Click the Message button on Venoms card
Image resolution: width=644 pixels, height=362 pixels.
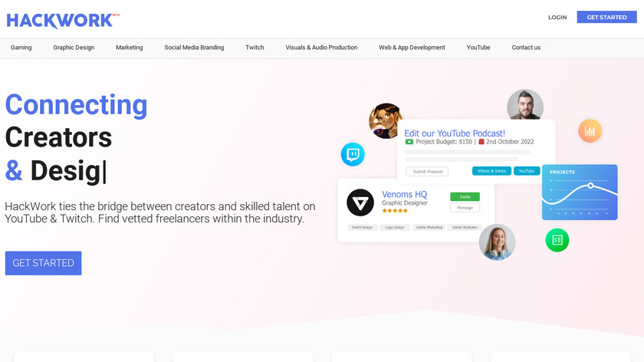[465, 208]
